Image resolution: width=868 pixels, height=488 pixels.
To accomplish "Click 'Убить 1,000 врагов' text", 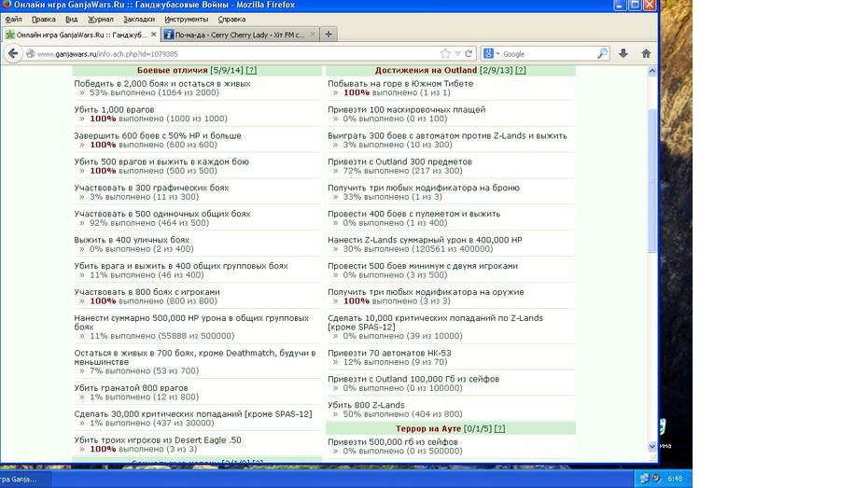I will pyautogui.click(x=114, y=109).
